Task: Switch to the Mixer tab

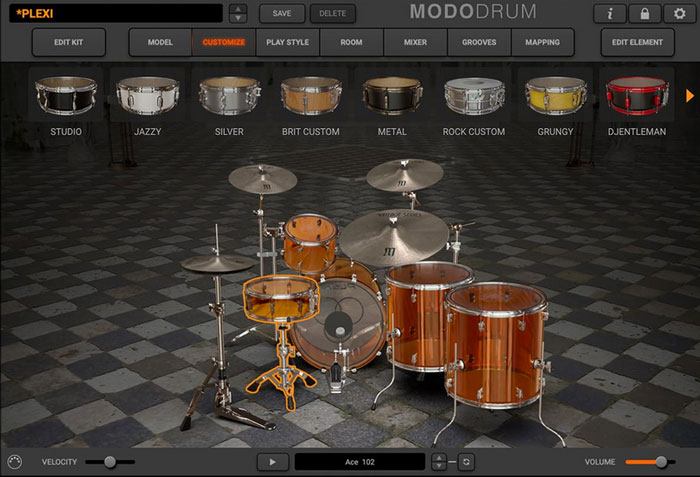Action: tap(415, 42)
